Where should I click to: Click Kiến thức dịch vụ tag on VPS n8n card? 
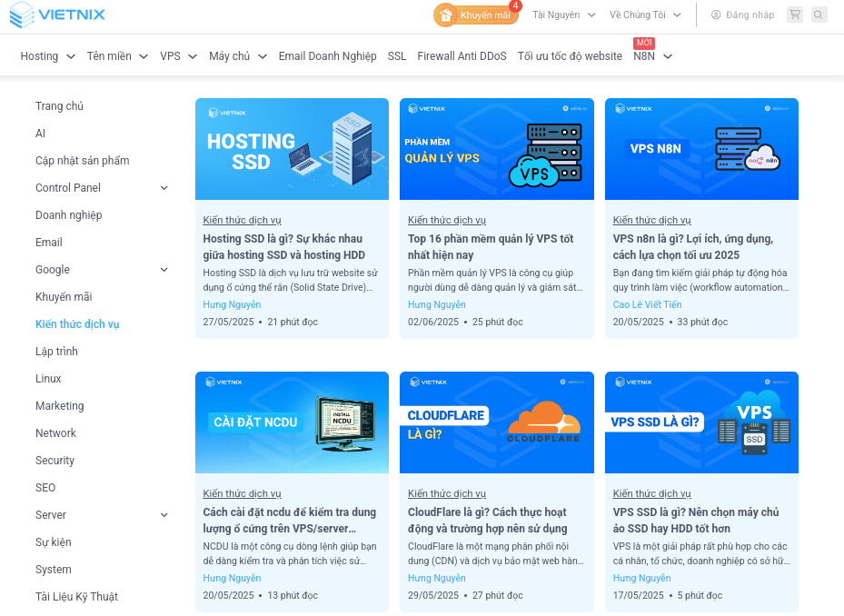click(651, 220)
